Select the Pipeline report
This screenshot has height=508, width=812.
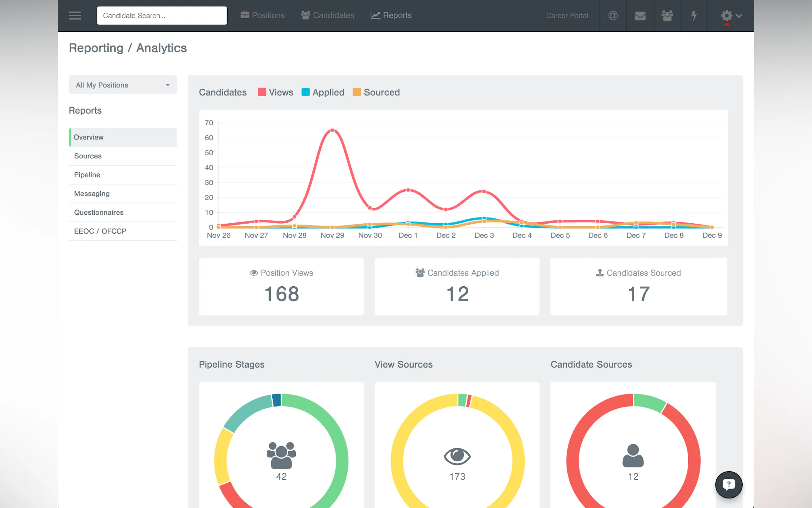point(87,175)
